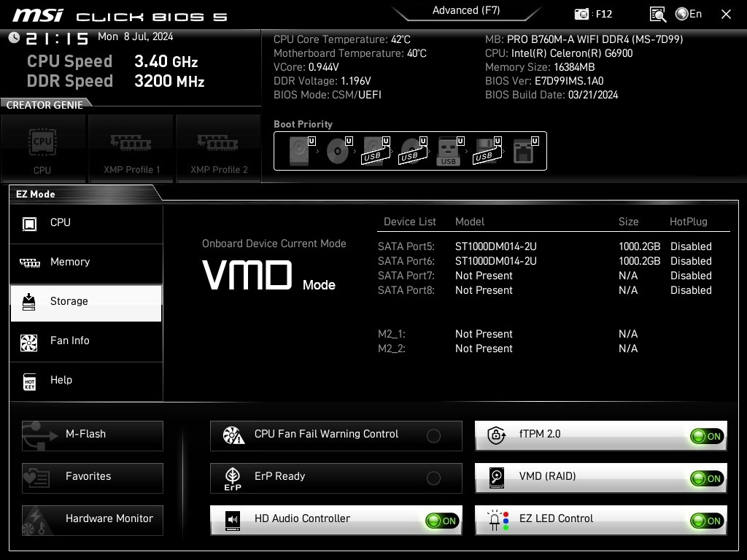The image size is (747, 560).
Task: Turn off VMD (RAID) switch
Action: click(708, 478)
